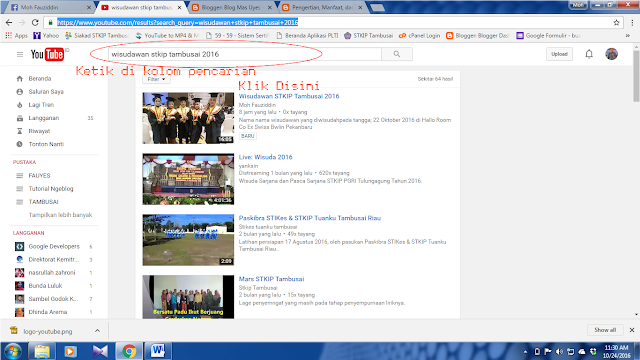
Task: Open media player taskbar icon
Action: pos(71,351)
